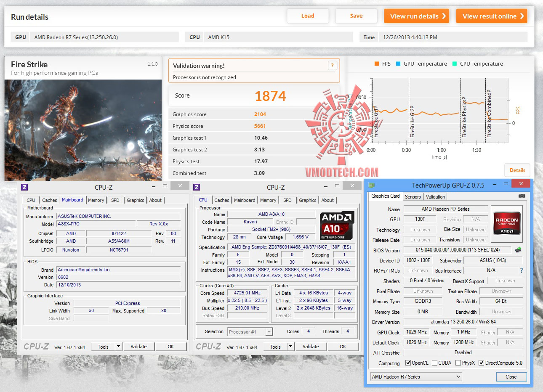
Task: Click the Close button in GPU-Z
Action: 511,377
